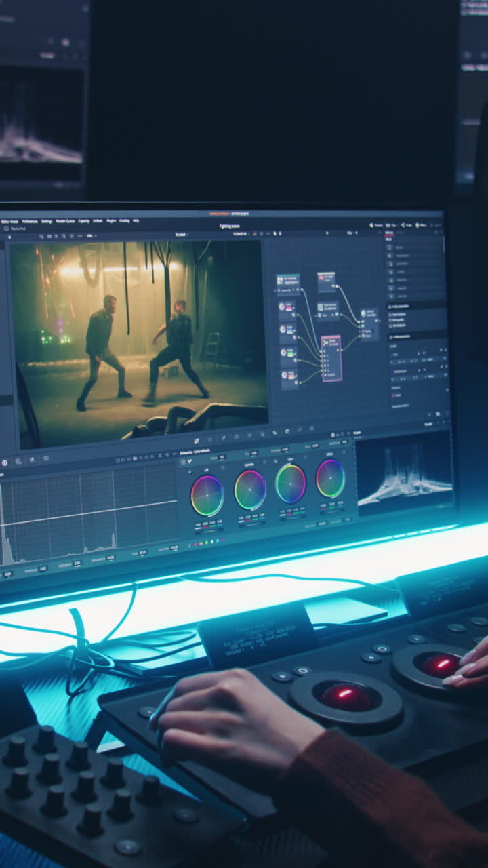488x868 pixels.
Task: Click the Media Pool icon
Action: (x=6, y=229)
